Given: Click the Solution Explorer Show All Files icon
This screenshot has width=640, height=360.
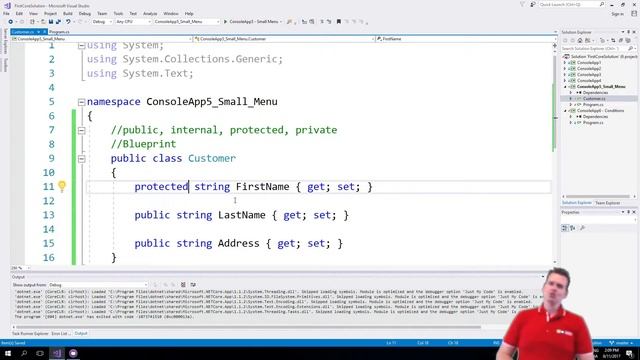Looking at the screenshot, I should (628, 40).
